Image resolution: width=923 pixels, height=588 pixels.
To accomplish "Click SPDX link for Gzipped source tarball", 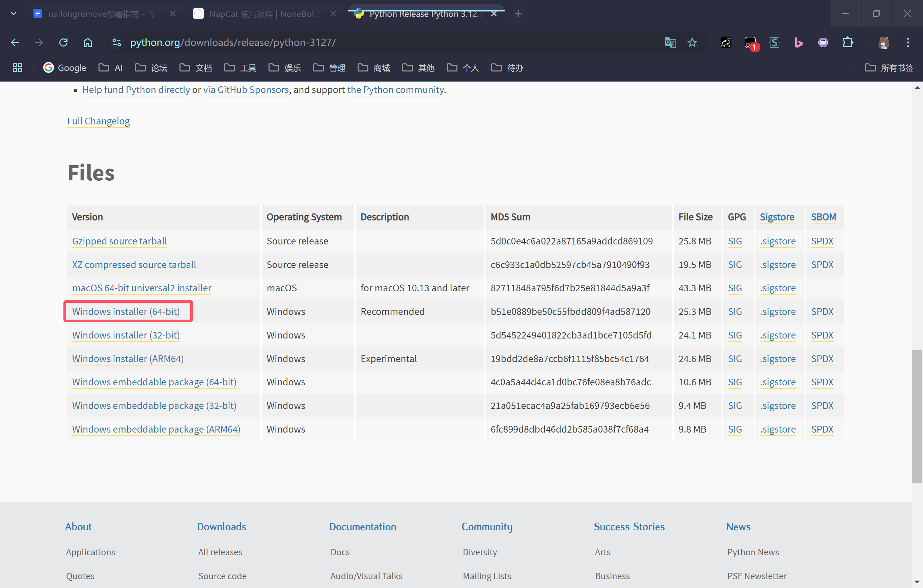I will (822, 241).
